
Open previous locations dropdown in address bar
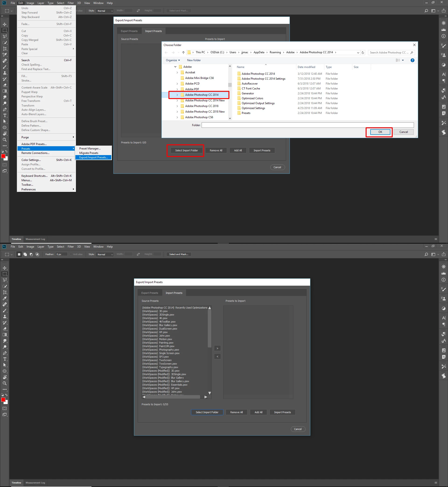[x=358, y=52]
